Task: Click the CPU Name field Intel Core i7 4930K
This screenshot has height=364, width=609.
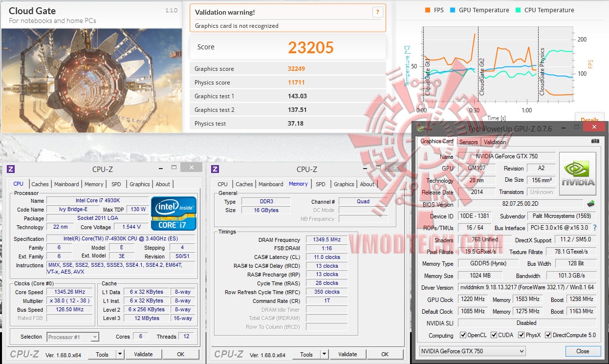Action: pos(97,200)
